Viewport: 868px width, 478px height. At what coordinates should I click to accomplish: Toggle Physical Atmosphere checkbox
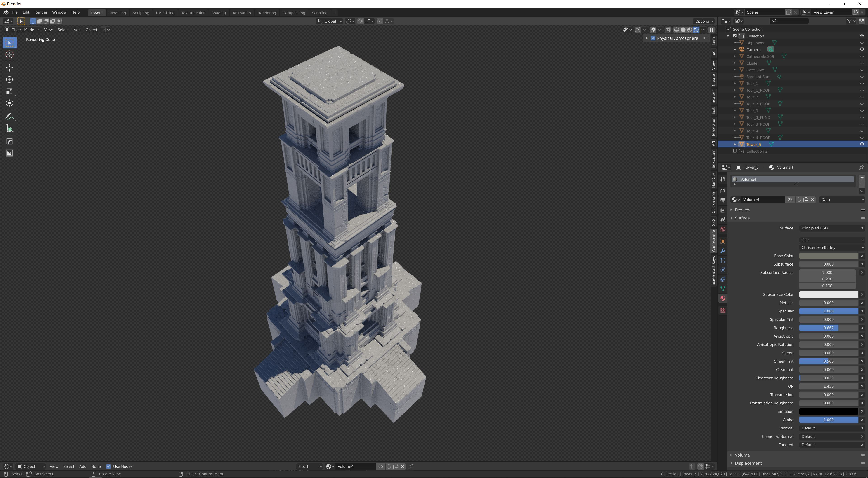pos(653,38)
